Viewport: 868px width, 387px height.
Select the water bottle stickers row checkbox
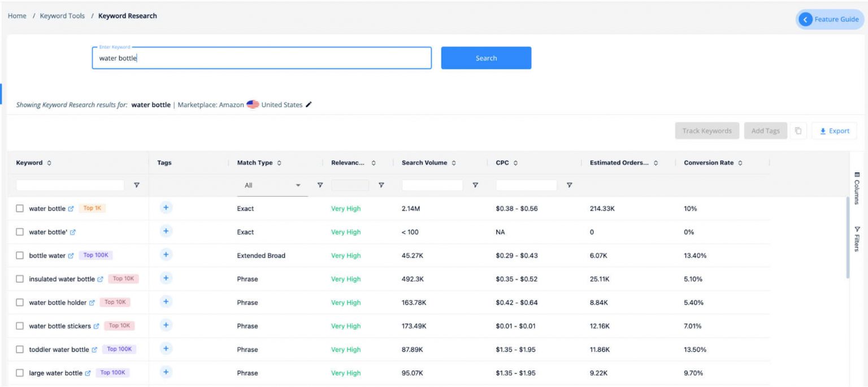click(x=20, y=325)
